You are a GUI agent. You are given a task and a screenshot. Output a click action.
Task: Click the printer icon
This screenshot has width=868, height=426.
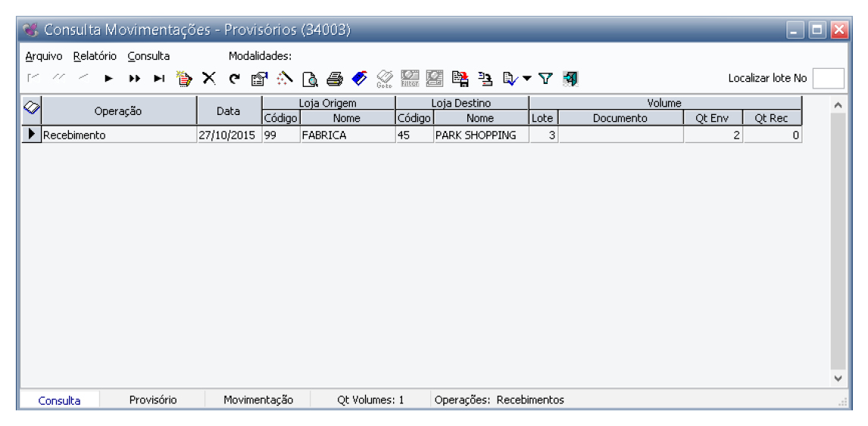coord(335,78)
